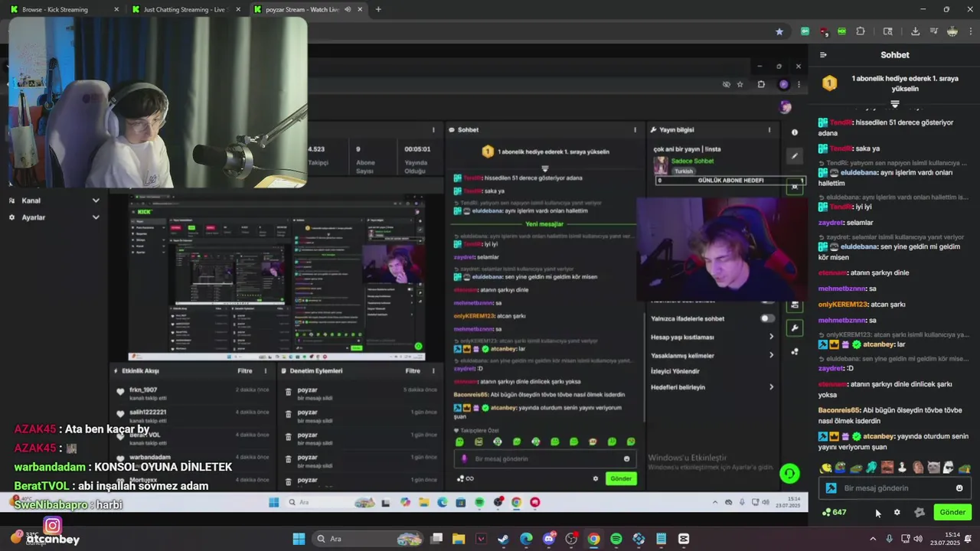Switch to Browse - Kick Streaming tab
980x551 pixels.
click(65, 9)
